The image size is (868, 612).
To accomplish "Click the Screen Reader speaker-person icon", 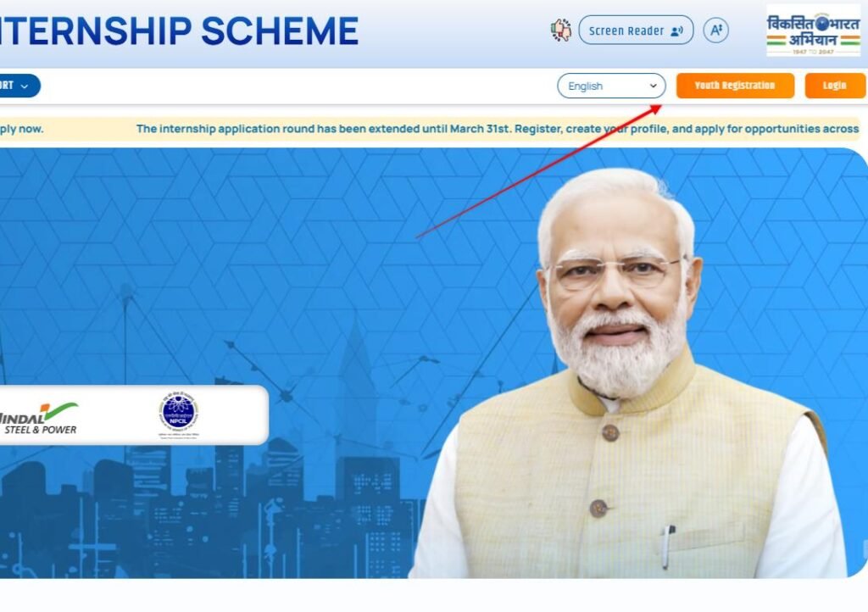I will (x=676, y=31).
